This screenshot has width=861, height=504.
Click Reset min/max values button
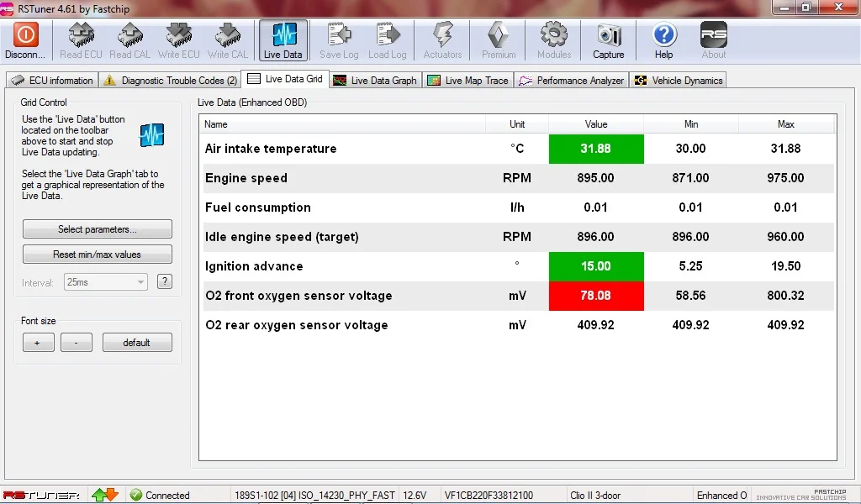click(x=98, y=255)
